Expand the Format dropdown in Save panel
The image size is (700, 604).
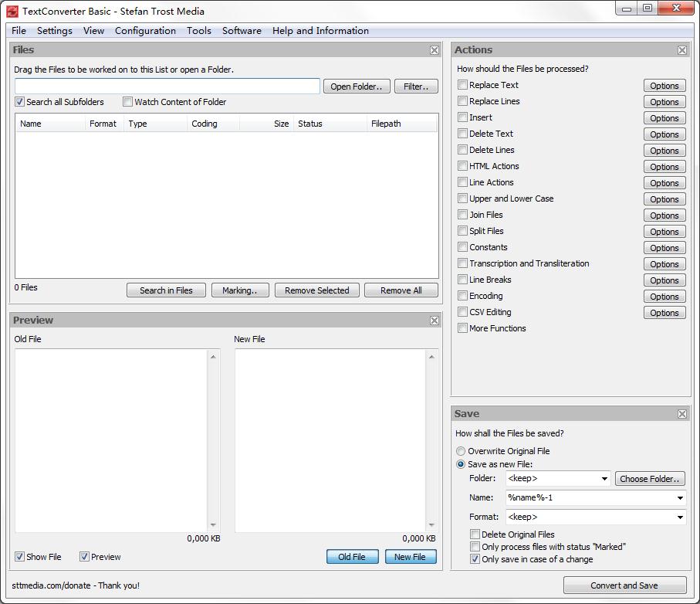680,517
